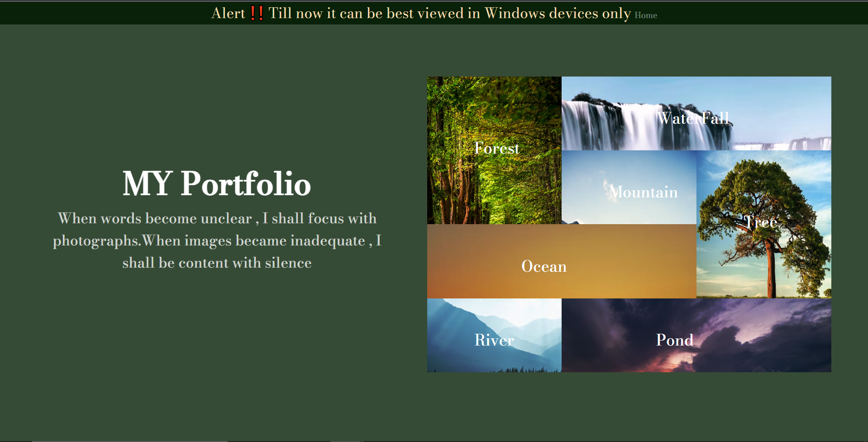Open the Ocean gallery tile
Screen dimensions: 868x442
click(x=562, y=261)
